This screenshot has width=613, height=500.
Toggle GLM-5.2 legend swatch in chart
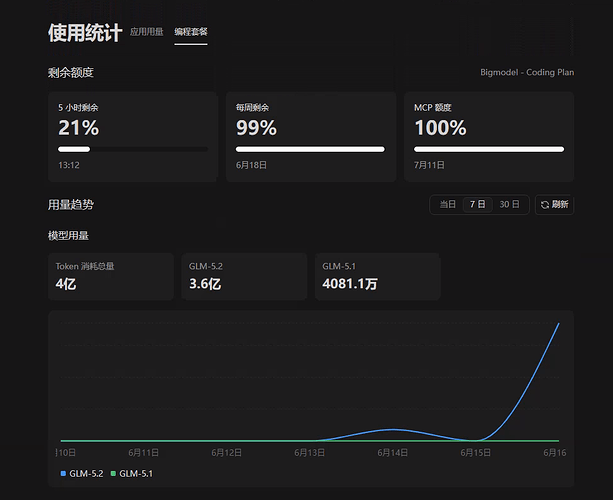click(63, 473)
